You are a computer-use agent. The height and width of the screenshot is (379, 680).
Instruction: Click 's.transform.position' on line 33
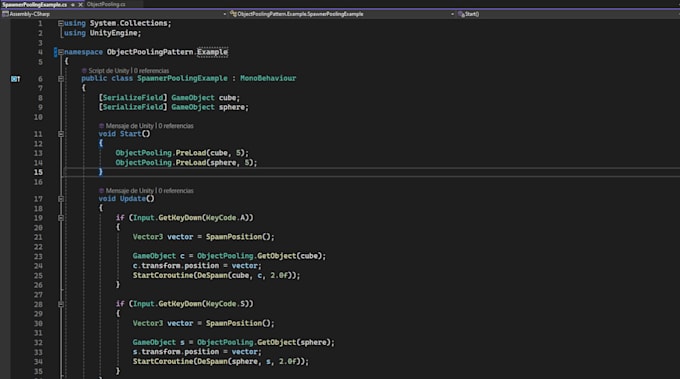click(x=176, y=352)
